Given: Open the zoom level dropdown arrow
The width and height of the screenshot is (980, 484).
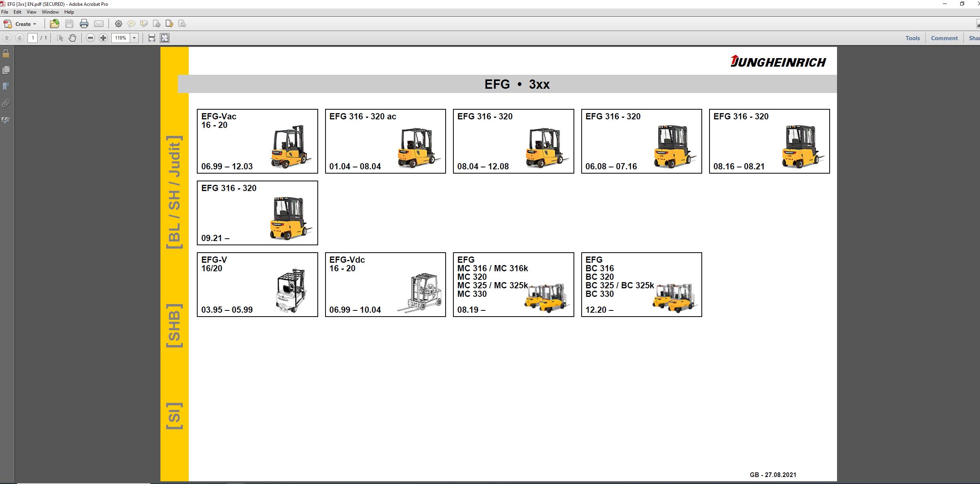Looking at the screenshot, I should point(134,38).
